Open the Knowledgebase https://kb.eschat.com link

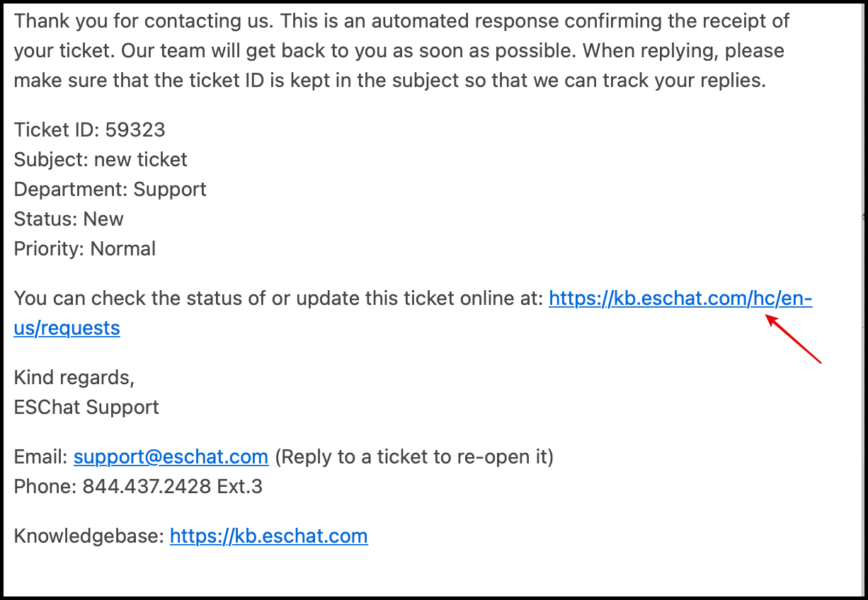tap(268, 536)
